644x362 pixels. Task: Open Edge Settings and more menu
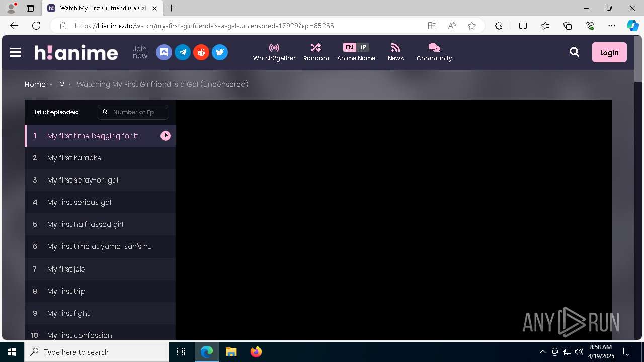pyautogui.click(x=612, y=26)
